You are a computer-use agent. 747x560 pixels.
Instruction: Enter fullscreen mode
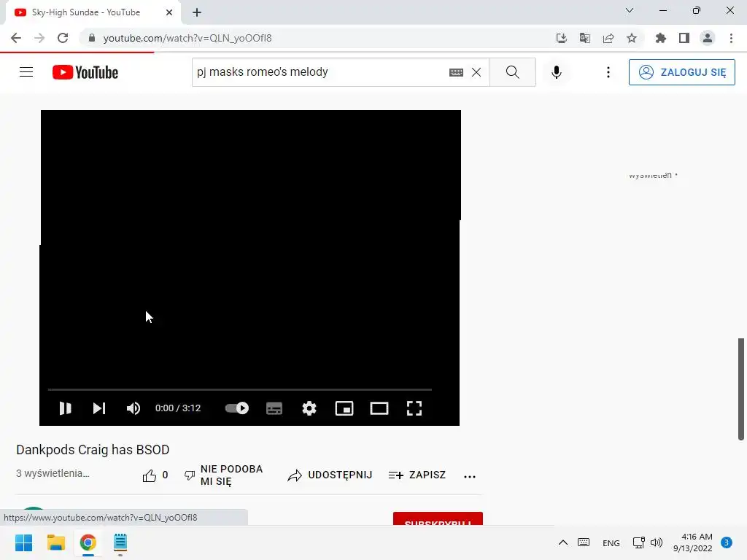pyautogui.click(x=414, y=408)
